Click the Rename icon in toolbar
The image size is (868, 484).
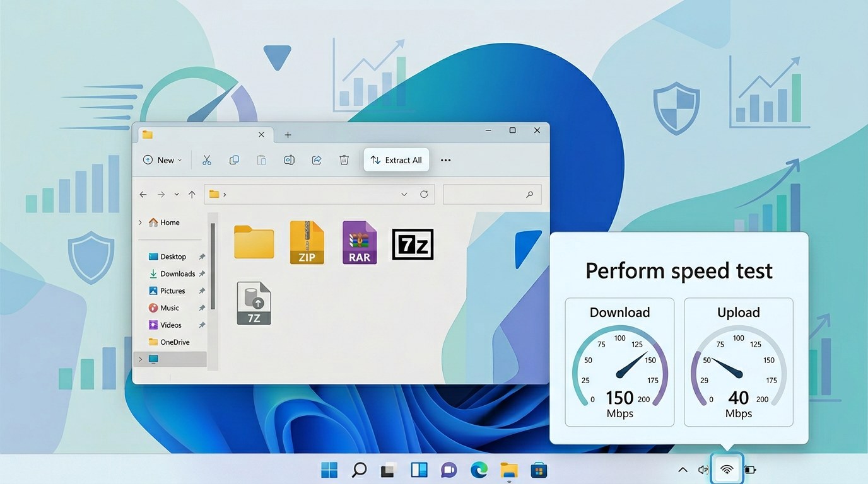[289, 160]
